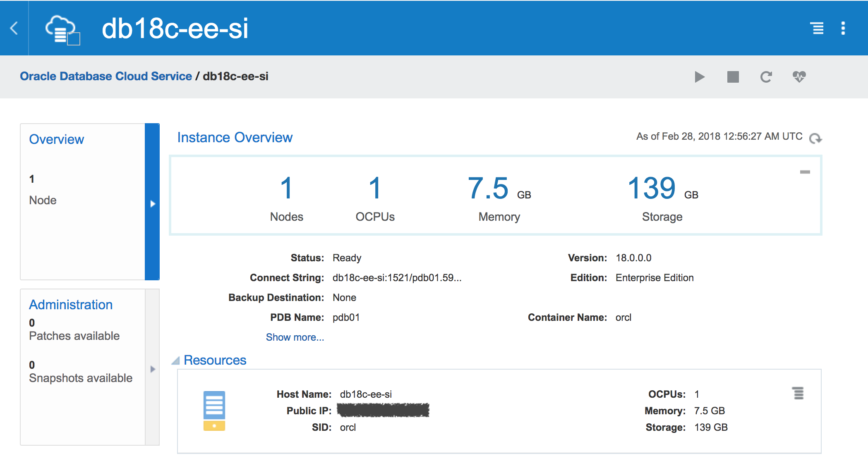The image size is (868, 468).
Task: Select the Administration tile heading
Action: [71, 305]
